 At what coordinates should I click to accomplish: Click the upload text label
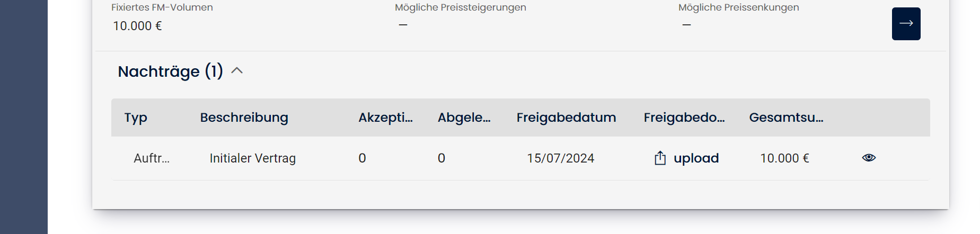(696, 158)
